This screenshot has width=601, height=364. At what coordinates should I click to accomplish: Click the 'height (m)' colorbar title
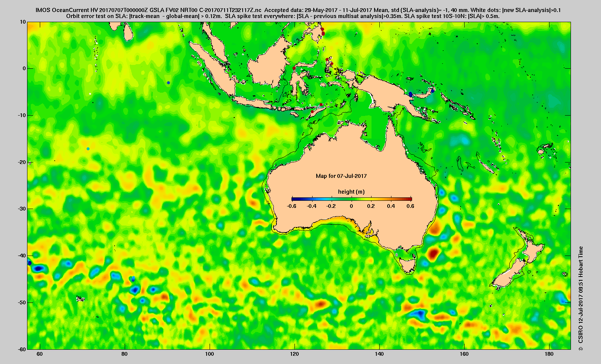pos(351,192)
